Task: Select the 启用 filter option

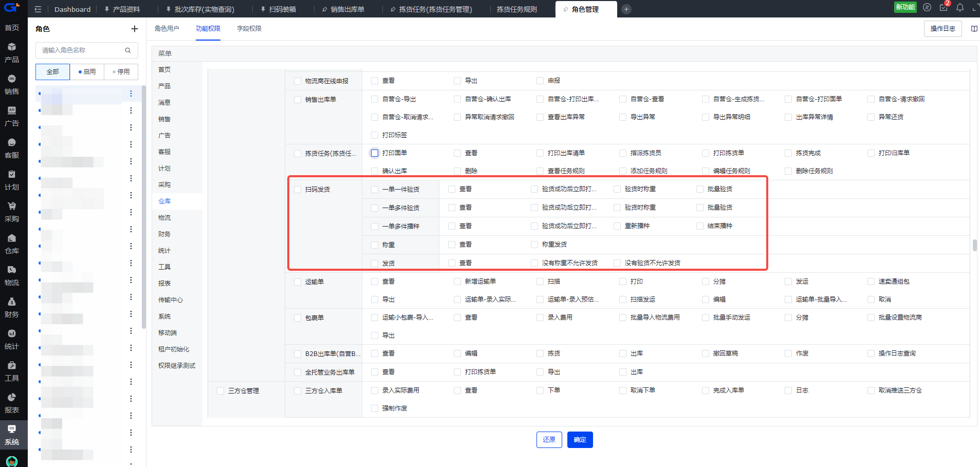Action: coord(87,72)
